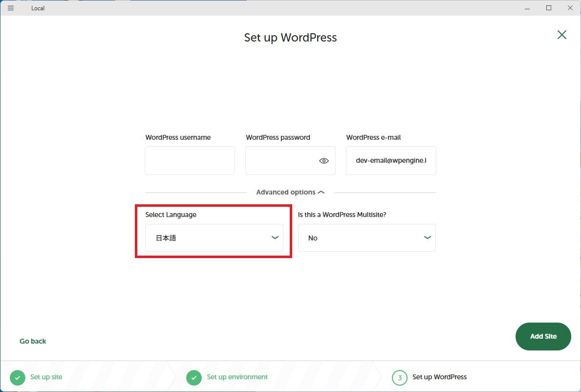Screen dimensions: 581x392
Task: Go to the Set up environment step
Action: (x=237, y=377)
